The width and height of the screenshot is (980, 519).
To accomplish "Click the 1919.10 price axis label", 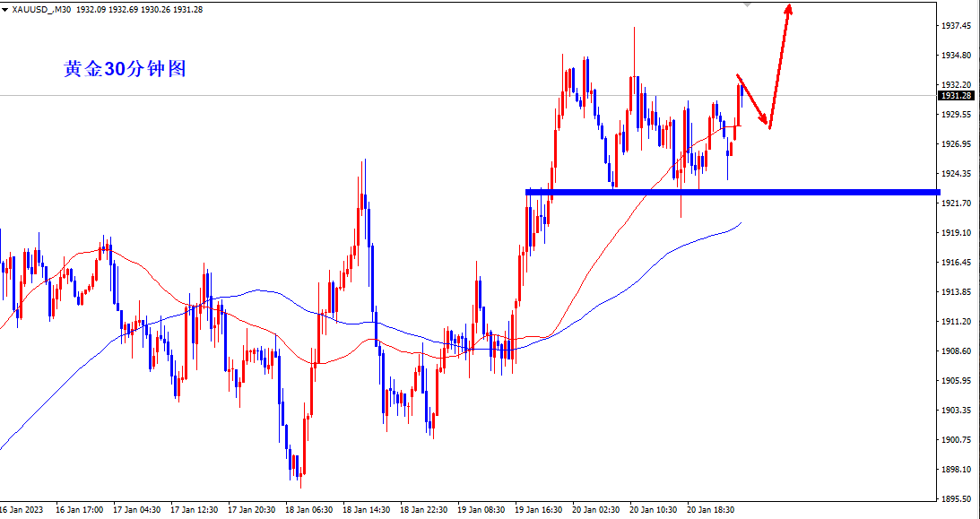I will tap(957, 233).
